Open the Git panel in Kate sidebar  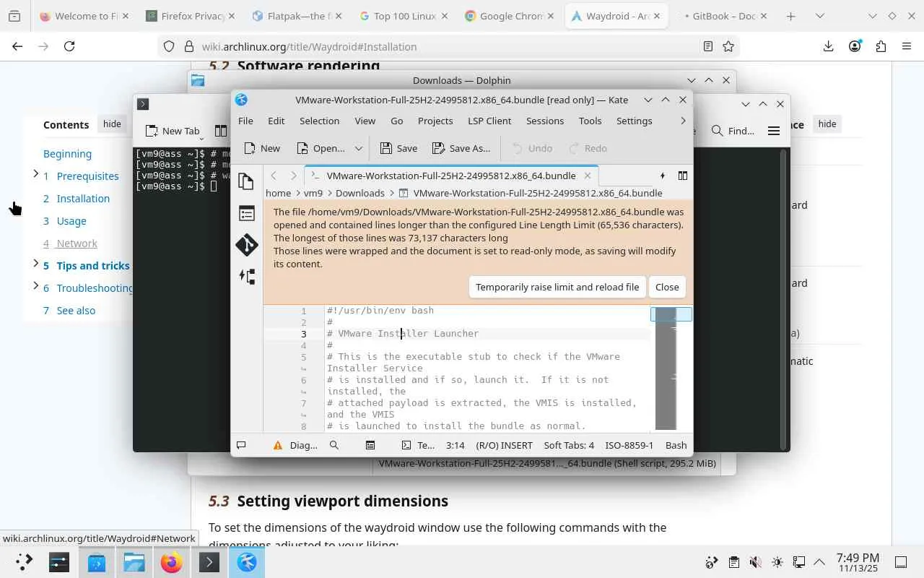pyautogui.click(x=246, y=244)
